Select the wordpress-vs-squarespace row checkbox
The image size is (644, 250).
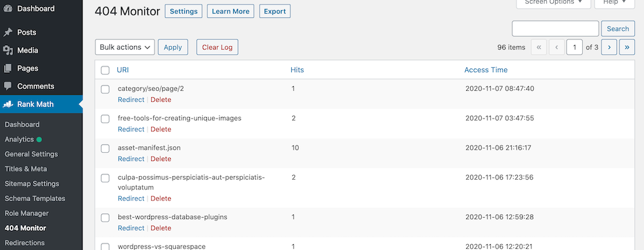pyautogui.click(x=105, y=247)
